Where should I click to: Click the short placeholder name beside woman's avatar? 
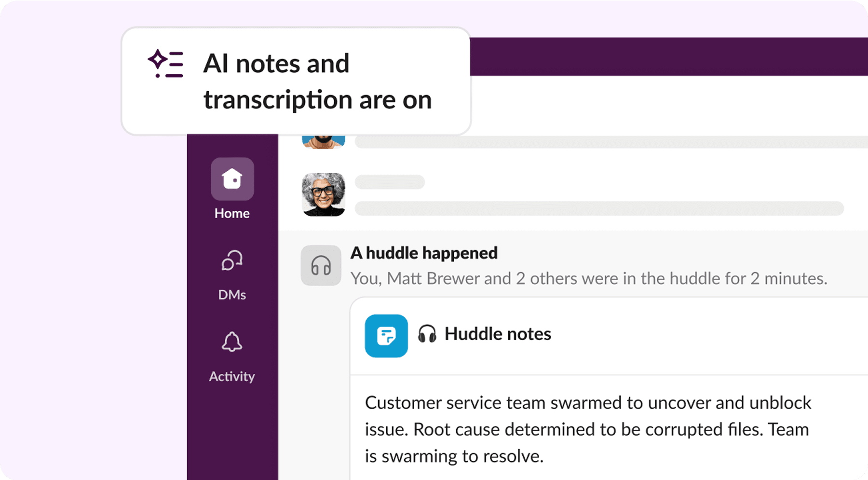[390, 182]
